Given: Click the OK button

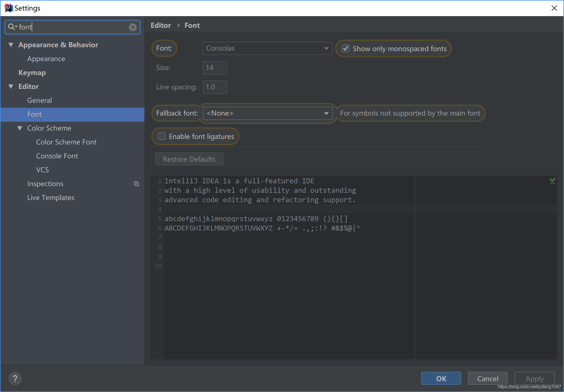Looking at the screenshot, I should [441, 378].
